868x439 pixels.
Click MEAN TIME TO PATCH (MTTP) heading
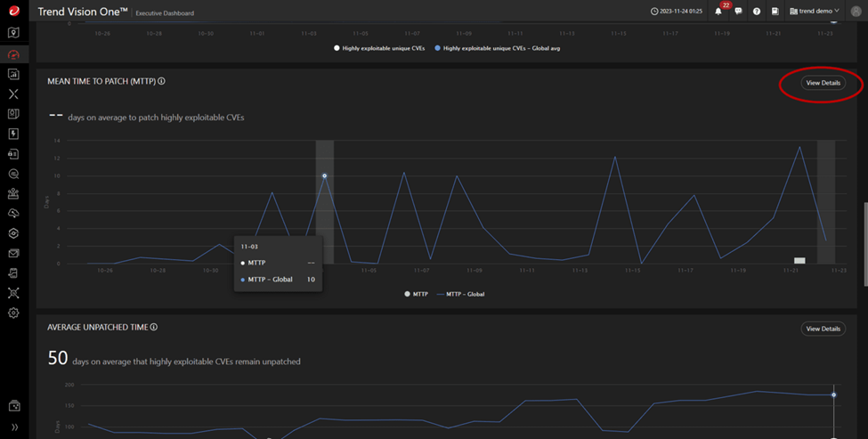(101, 81)
